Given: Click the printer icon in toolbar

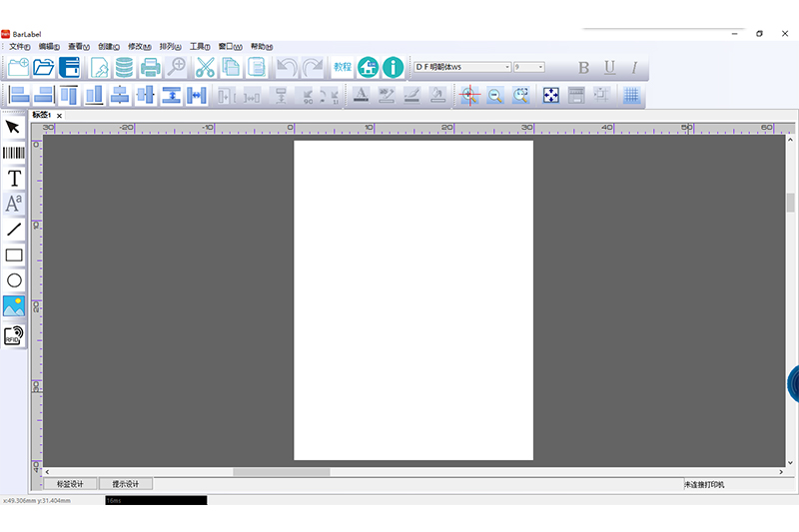Looking at the screenshot, I should click(150, 68).
